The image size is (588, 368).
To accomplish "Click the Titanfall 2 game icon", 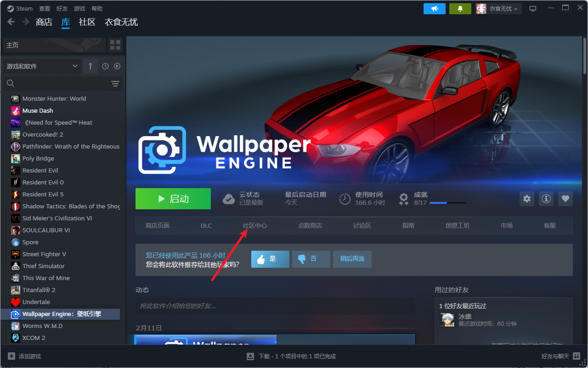I will tap(16, 290).
